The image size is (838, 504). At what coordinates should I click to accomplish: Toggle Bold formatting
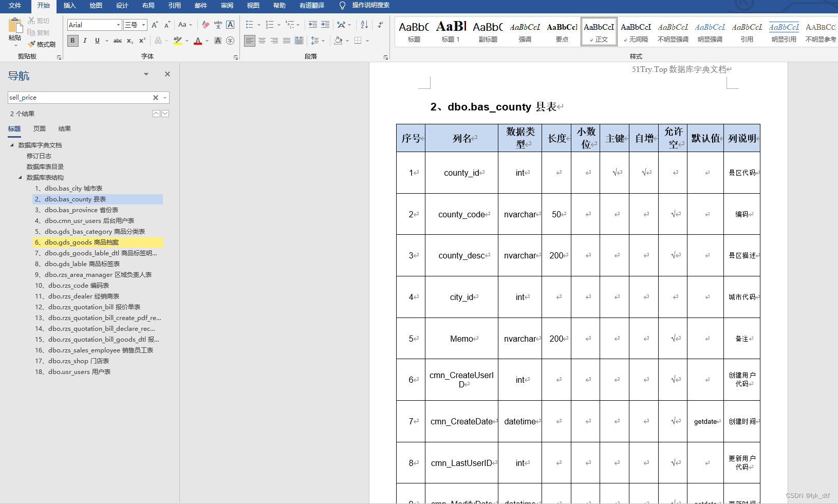[x=73, y=41]
